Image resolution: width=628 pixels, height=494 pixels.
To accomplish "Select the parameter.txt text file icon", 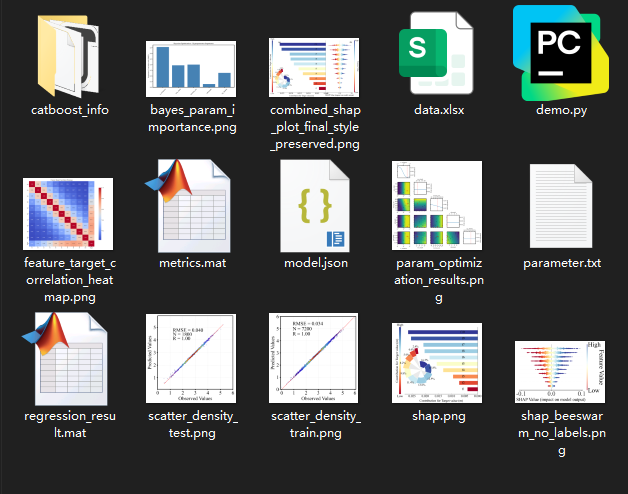I will coord(561,206).
